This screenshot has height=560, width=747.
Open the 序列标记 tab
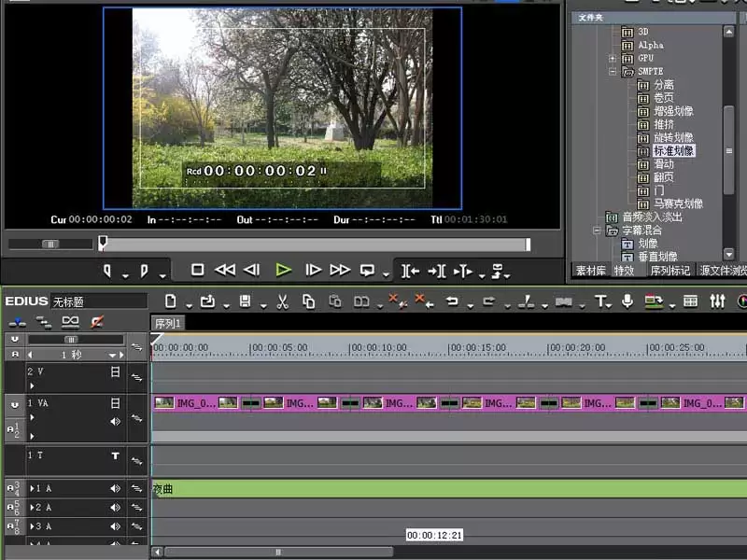pyautogui.click(x=669, y=271)
